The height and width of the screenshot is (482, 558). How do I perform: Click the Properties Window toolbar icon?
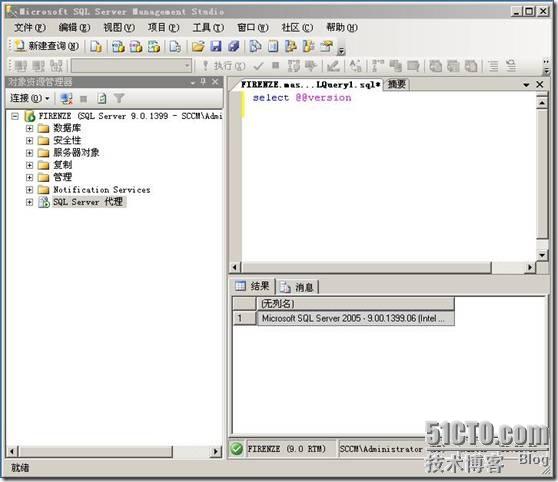(326, 46)
